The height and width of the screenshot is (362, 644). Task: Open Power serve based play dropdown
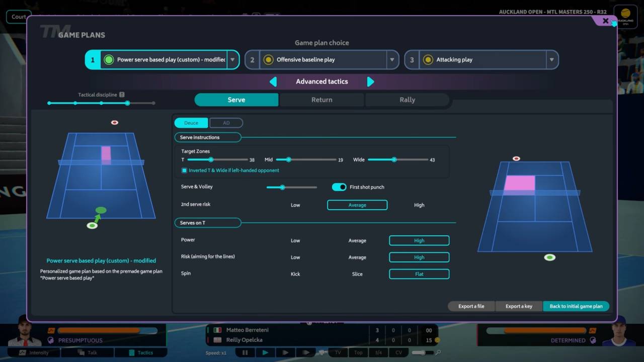(x=232, y=59)
